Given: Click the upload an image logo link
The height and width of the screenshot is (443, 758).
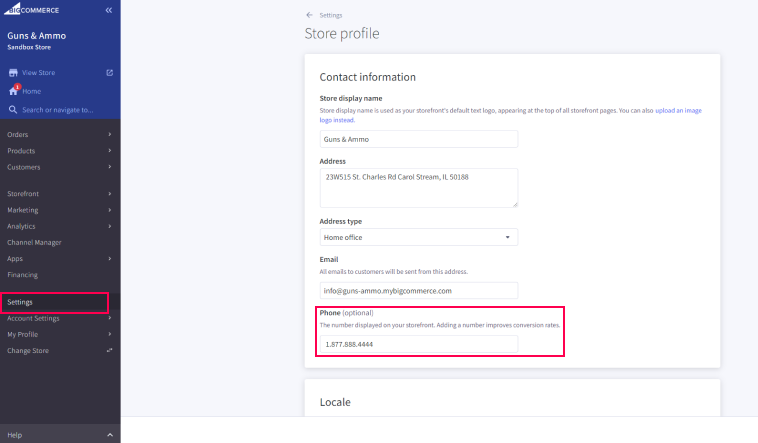Looking at the screenshot, I should click(x=678, y=110).
